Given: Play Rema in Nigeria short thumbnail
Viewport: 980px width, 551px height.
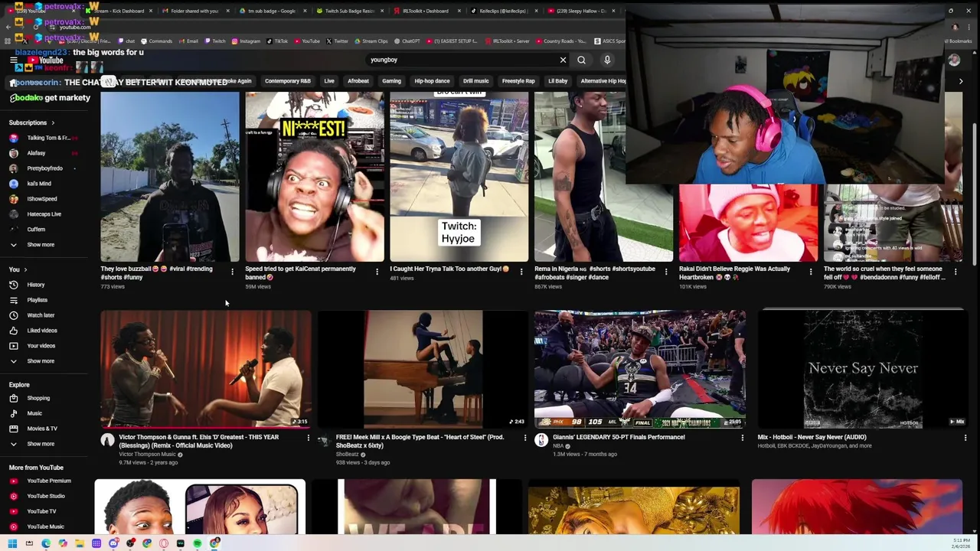Looking at the screenshot, I should pos(603,177).
